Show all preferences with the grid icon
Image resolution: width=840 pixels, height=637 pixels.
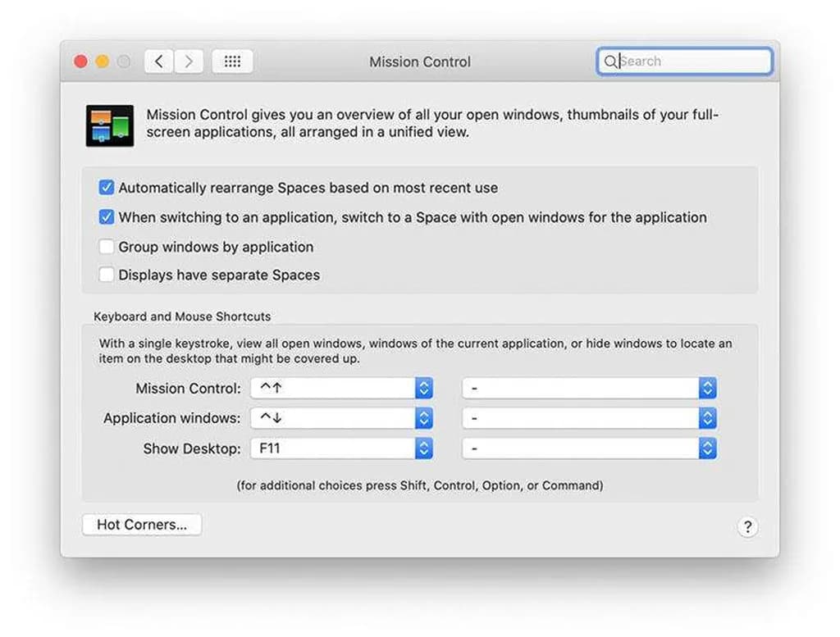pos(232,61)
